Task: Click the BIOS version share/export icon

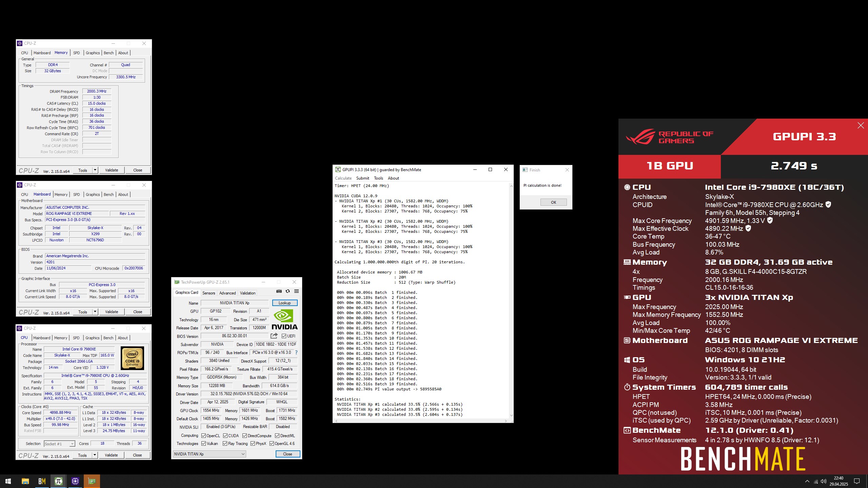Action: (x=274, y=336)
